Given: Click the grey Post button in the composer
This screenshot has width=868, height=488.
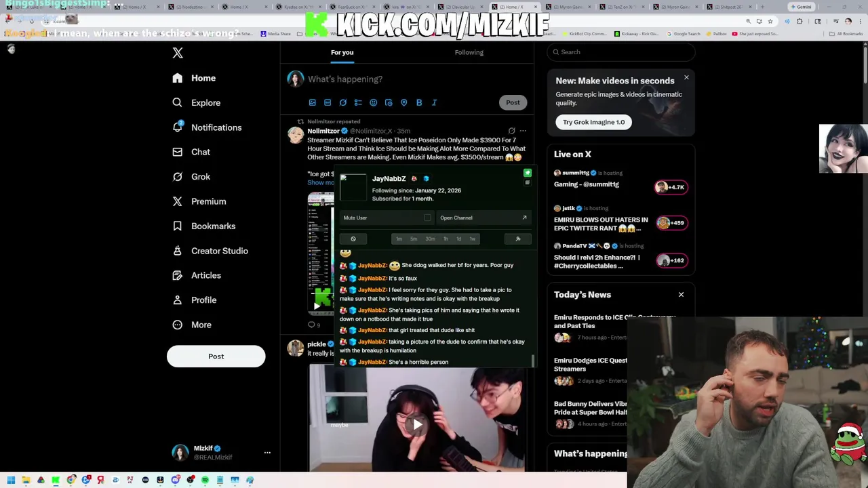Looking at the screenshot, I should (513, 102).
